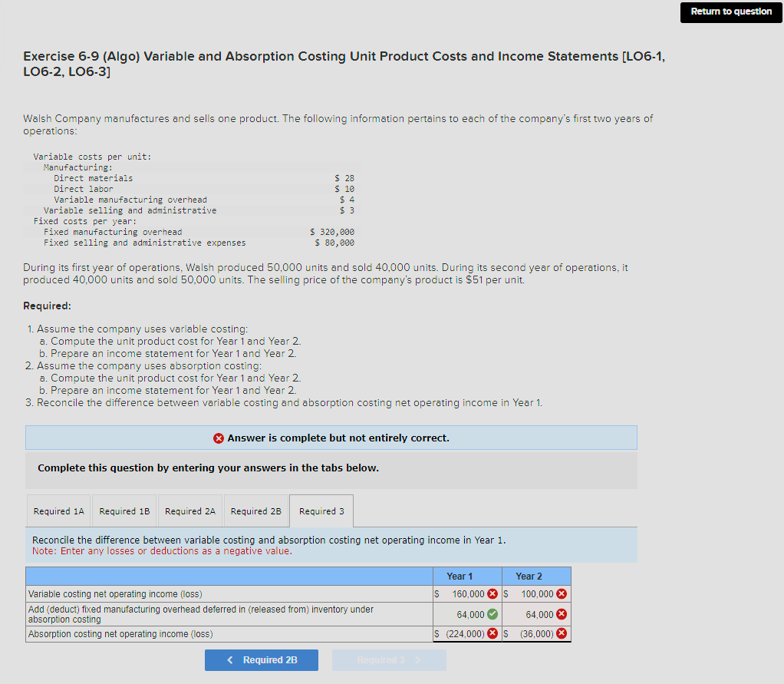Screen dimensions: 784x684
Task: Click the Return to question button
Action: 730,12
